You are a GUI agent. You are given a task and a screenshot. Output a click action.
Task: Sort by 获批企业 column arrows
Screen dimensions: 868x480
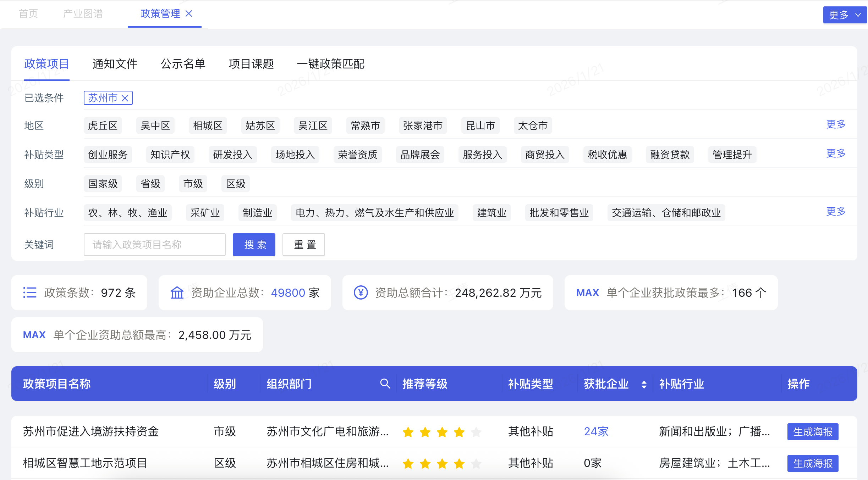click(644, 384)
